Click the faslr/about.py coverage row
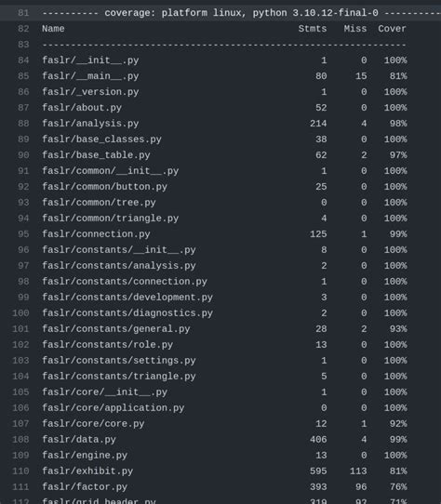441x504 pixels. pyautogui.click(x=224, y=108)
